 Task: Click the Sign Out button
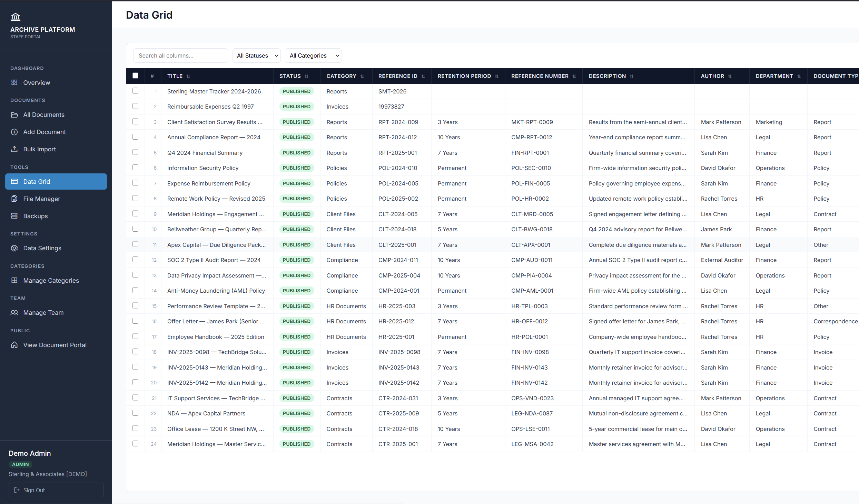pos(56,490)
